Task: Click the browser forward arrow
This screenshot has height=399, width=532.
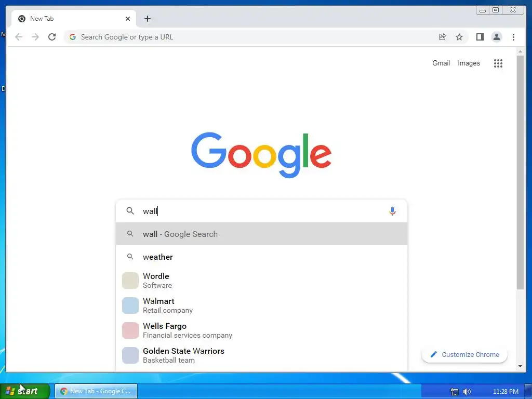Action: [x=35, y=37]
